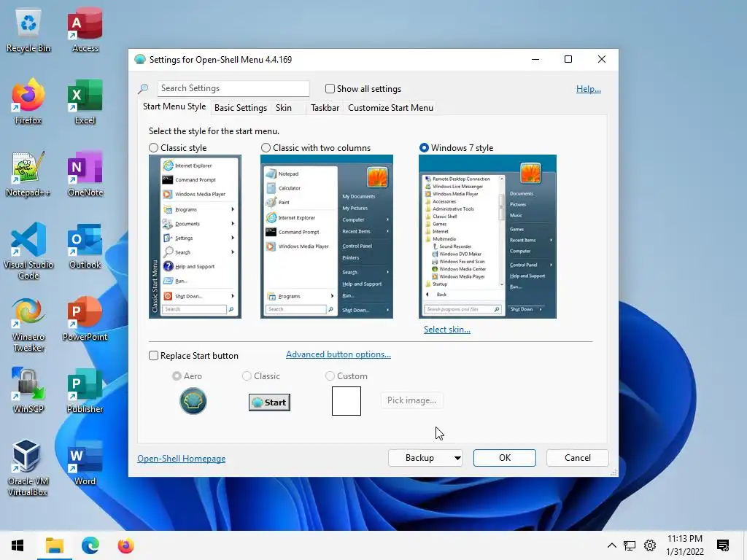Image resolution: width=747 pixels, height=560 pixels.
Task: Click the Select skin link
Action: [447, 330]
